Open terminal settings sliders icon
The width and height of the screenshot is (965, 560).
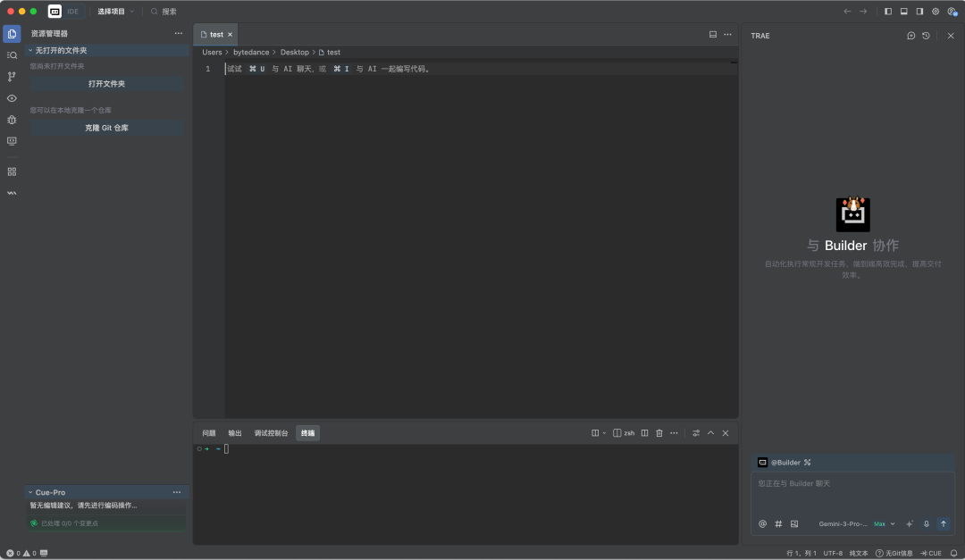pos(695,433)
